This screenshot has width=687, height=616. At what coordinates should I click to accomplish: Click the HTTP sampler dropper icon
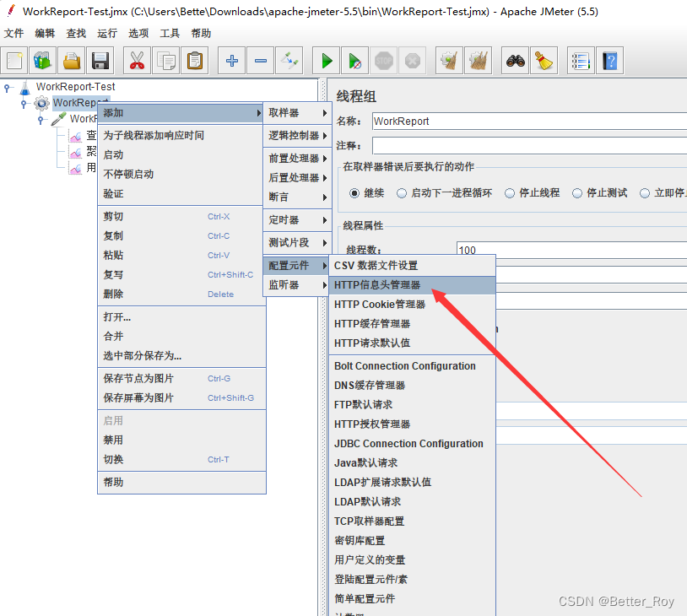point(59,119)
